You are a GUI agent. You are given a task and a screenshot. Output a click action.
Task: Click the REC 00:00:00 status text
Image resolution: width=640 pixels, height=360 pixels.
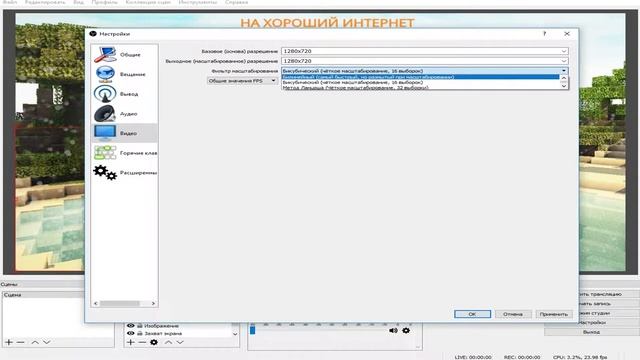point(522,357)
